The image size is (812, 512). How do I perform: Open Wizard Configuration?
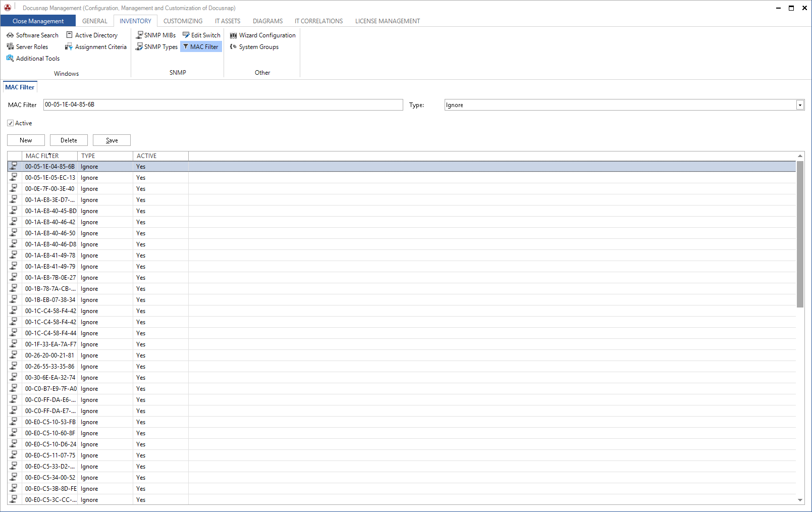(x=262, y=35)
